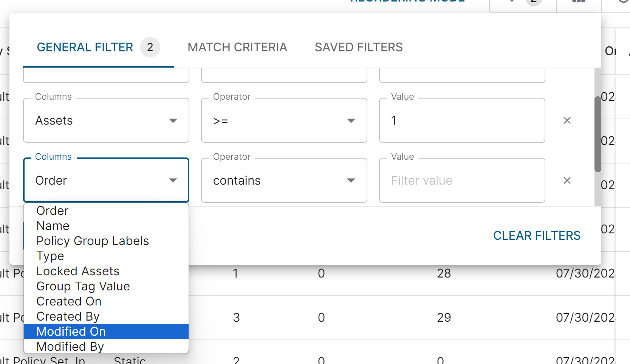Expand the Assets columns dropdown

(x=106, y=120)
